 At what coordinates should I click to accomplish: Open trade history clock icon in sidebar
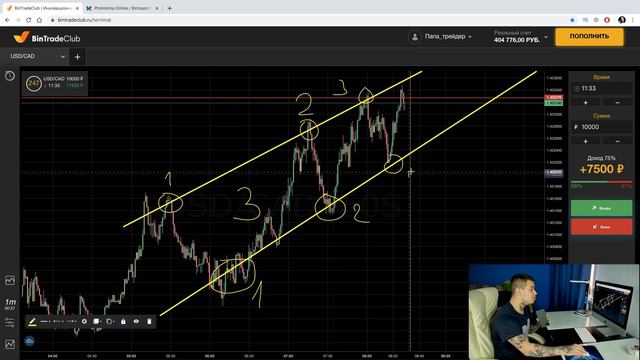click(x=10, y=76)
